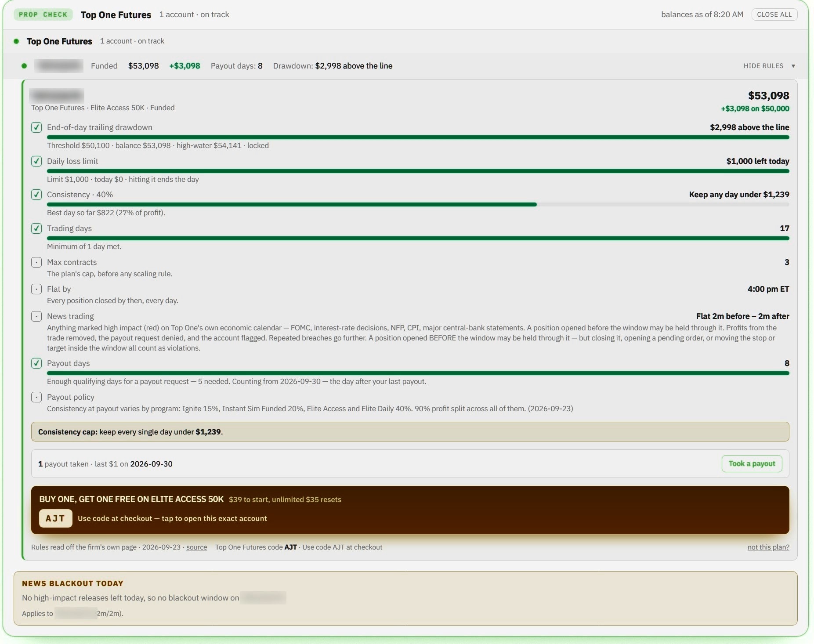Toggle the Trading days checkbox
Screen dimensions: 814x644
click(36, 228)
